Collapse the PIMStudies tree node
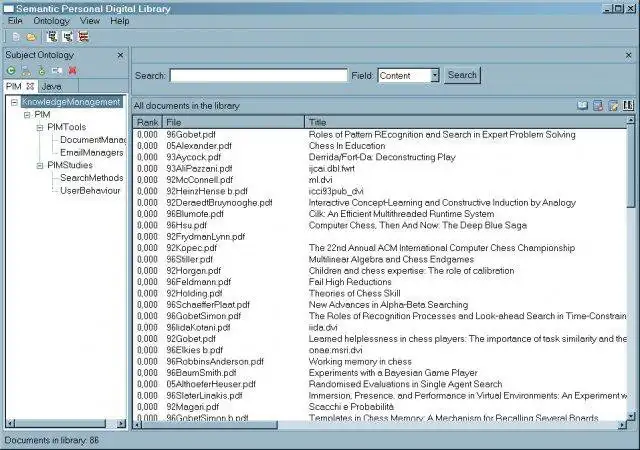 point(40,165)
